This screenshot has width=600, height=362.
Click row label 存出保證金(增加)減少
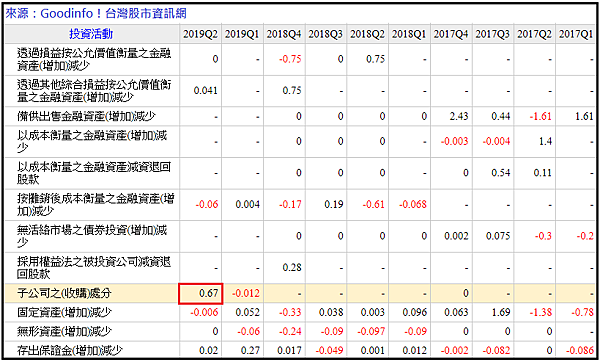point(69,350)
